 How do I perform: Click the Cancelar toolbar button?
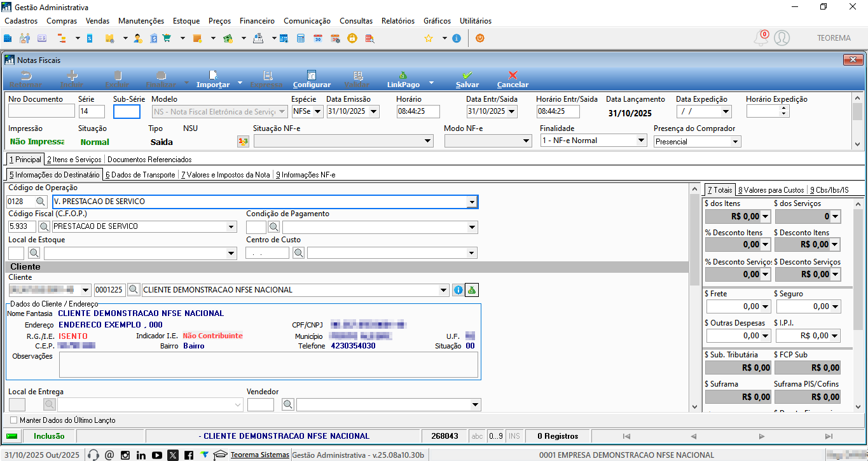point(513,79)
